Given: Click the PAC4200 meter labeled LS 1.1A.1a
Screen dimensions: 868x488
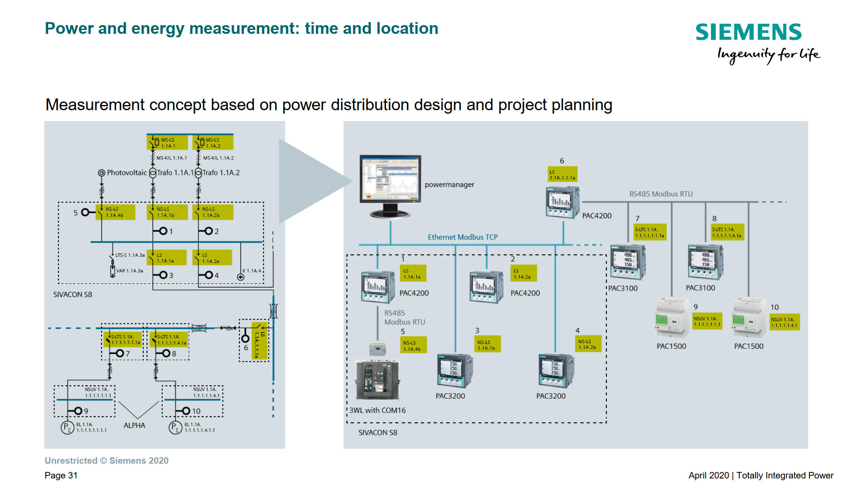Looking at the screenshot, I should coord(377,287).
